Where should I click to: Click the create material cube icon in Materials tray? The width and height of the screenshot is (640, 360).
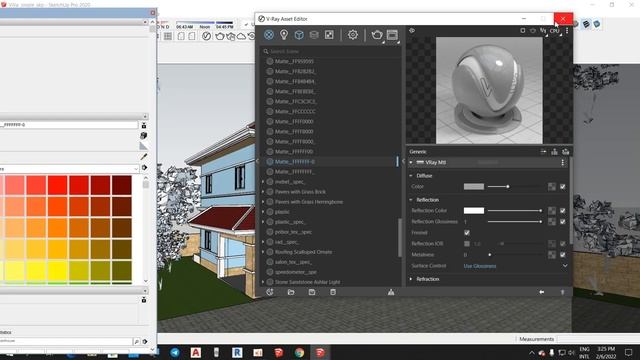click(144, 135)
